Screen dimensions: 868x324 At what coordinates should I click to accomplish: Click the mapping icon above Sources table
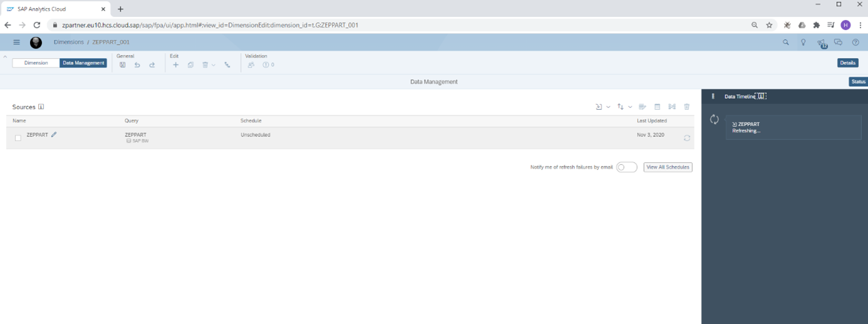click(x=672, y=107)
